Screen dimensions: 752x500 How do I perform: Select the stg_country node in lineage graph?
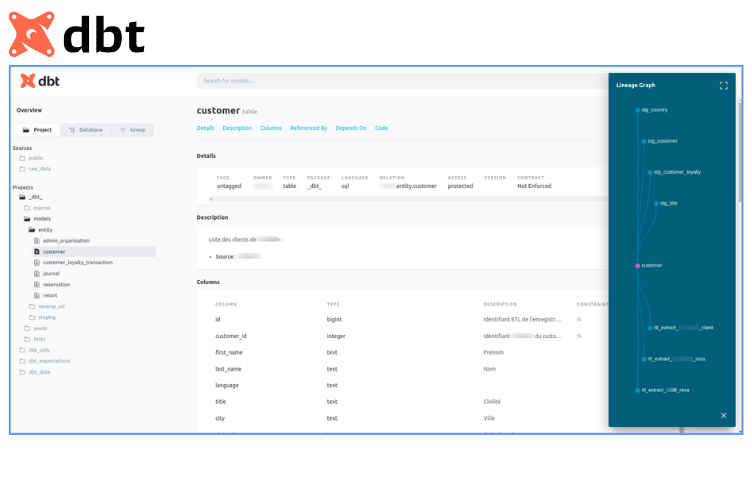tap(637, 110)
